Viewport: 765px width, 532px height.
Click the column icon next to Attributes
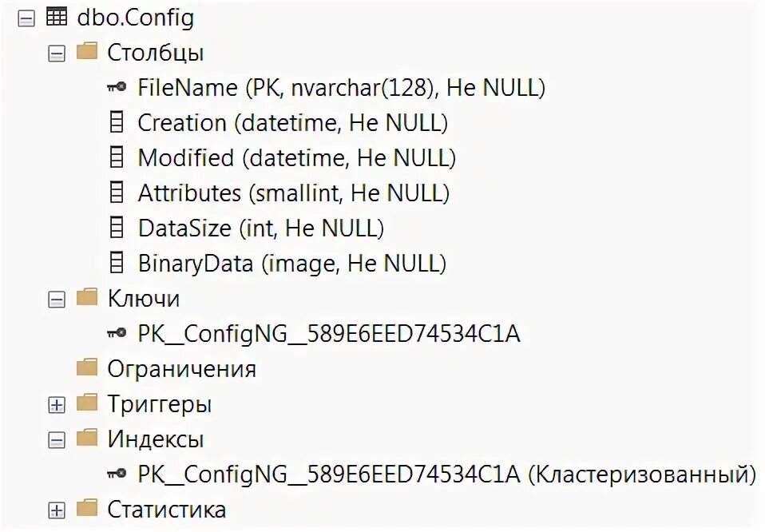tap(117, 193)
